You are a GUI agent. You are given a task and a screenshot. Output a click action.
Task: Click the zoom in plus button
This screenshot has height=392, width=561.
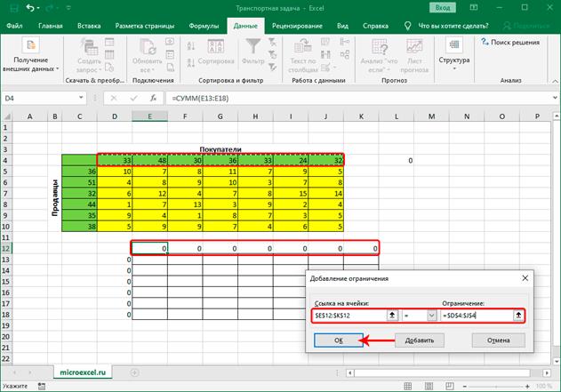[x=527, y=387]
